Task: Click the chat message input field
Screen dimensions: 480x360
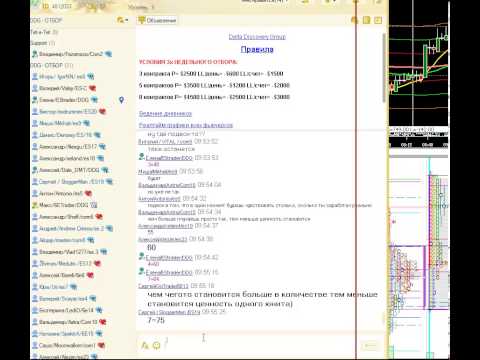Action: tap(260, 345)
